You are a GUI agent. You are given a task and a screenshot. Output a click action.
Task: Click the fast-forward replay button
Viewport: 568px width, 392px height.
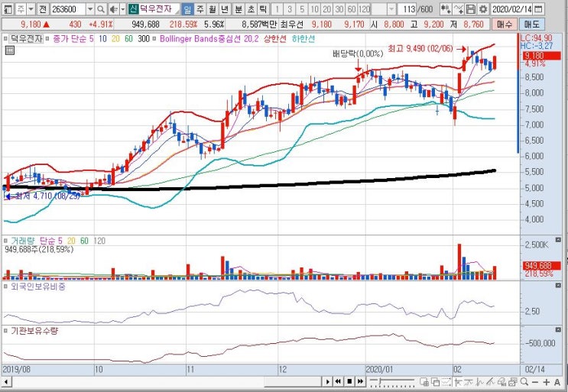(x=360, y=381)
